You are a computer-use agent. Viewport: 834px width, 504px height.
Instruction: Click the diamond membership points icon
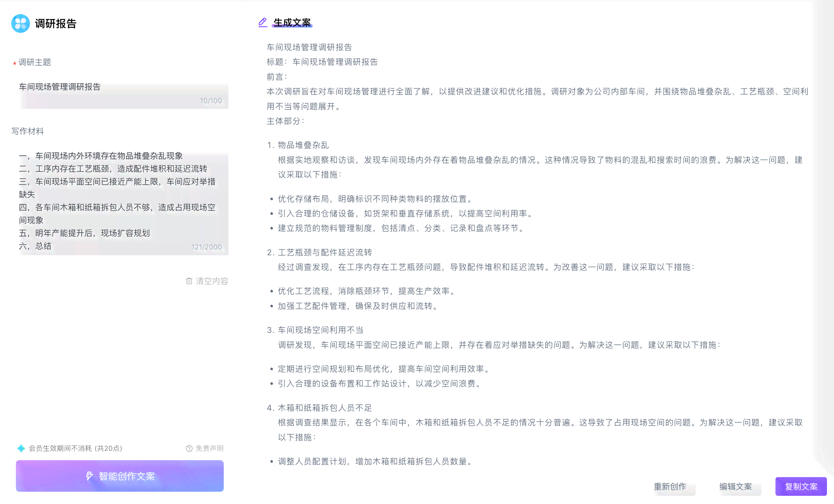21,448
